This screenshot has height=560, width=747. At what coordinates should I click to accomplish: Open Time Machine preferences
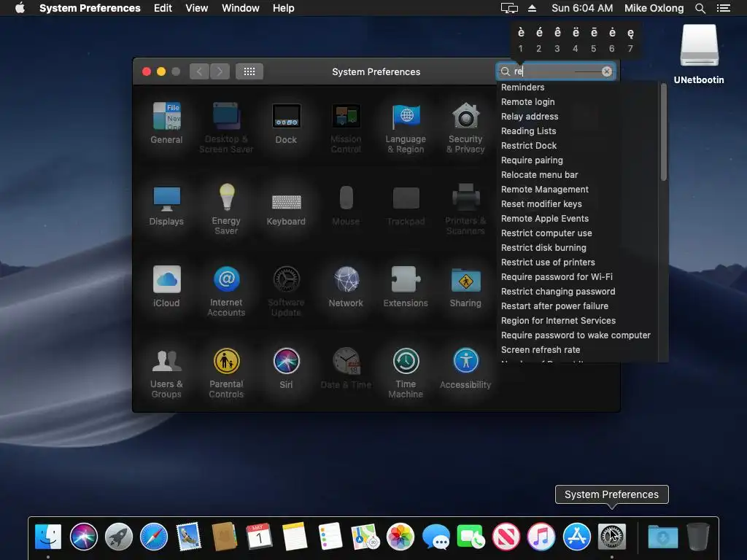(406, 373)
